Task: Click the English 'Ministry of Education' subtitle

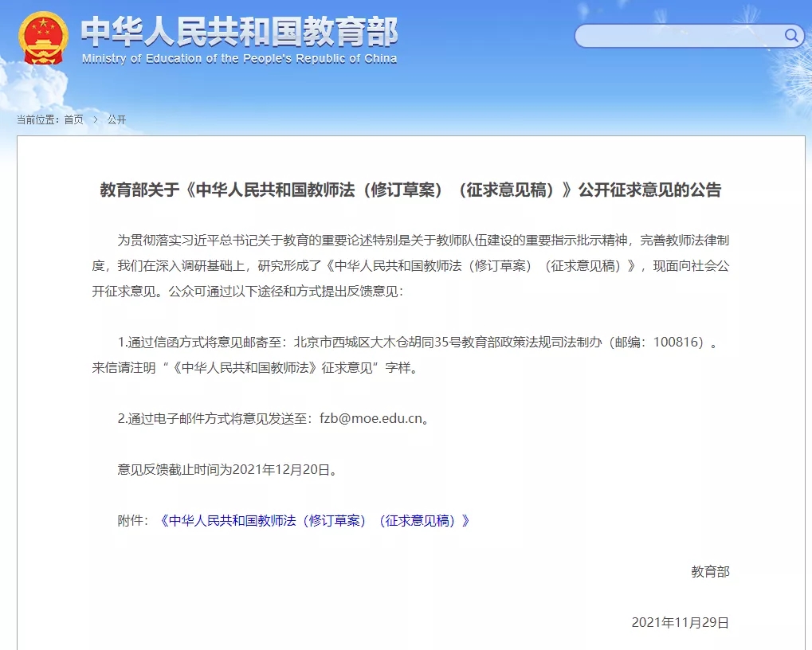Action: (239, 59)
